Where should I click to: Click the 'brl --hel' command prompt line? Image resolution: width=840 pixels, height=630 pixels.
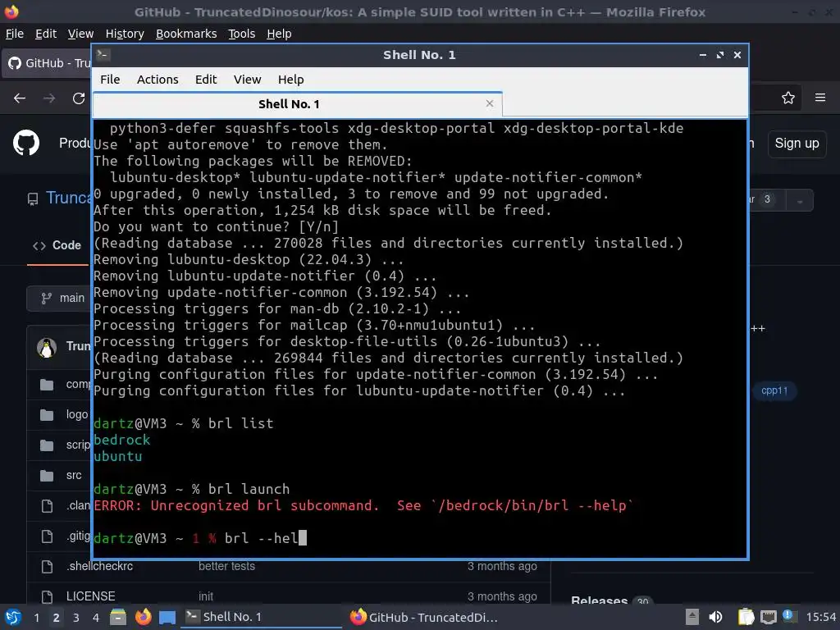pos(200,538)
